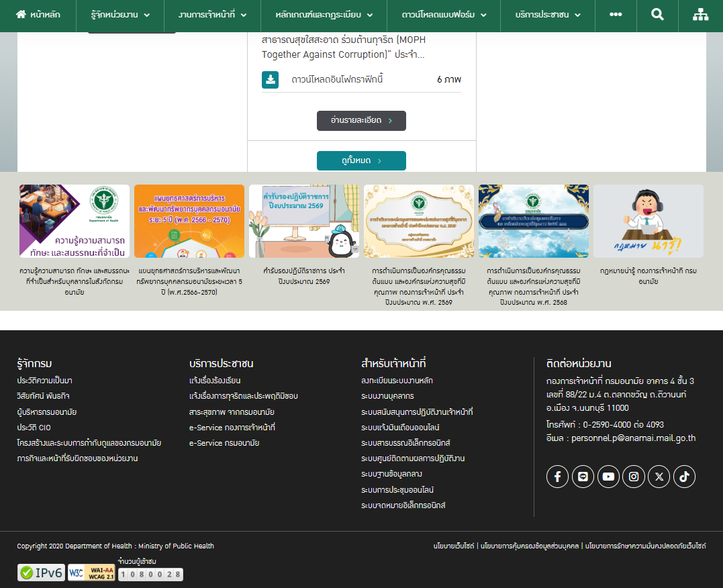Go to หน้าหลัก home menu item

point(38,15)
